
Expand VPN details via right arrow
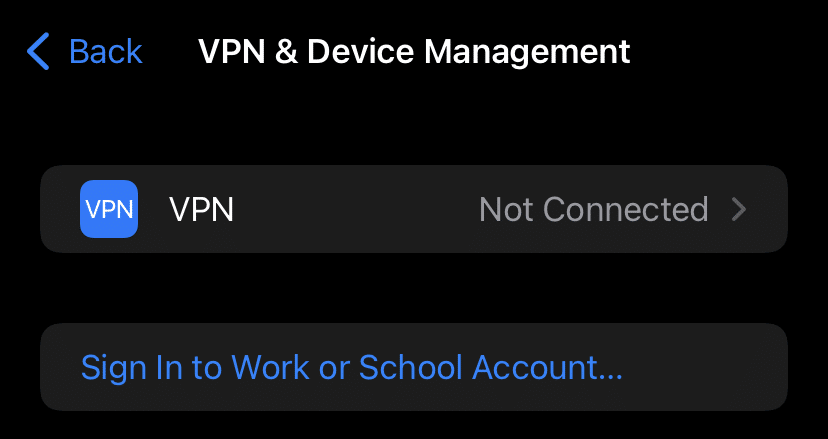tap(739, 209)
